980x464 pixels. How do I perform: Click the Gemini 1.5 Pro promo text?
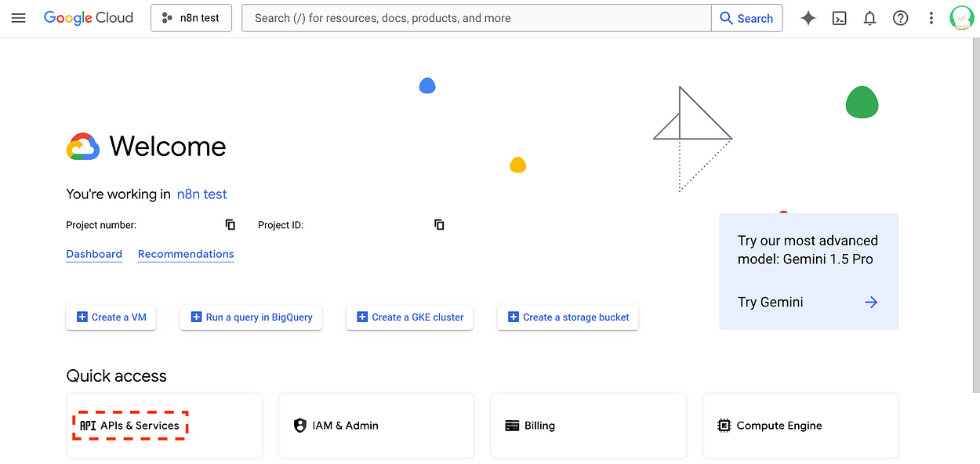(x=808, y=250)
